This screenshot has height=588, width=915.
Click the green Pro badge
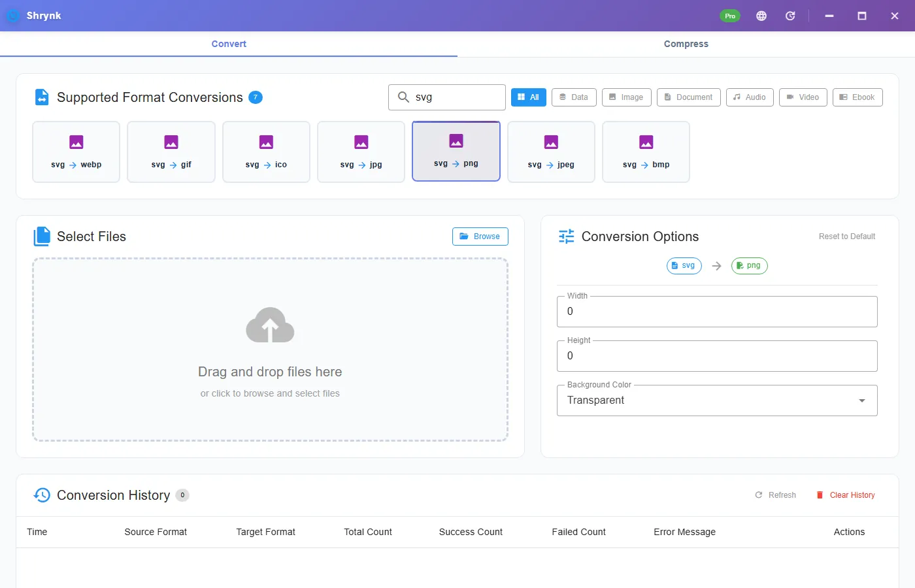click(730, 16)
